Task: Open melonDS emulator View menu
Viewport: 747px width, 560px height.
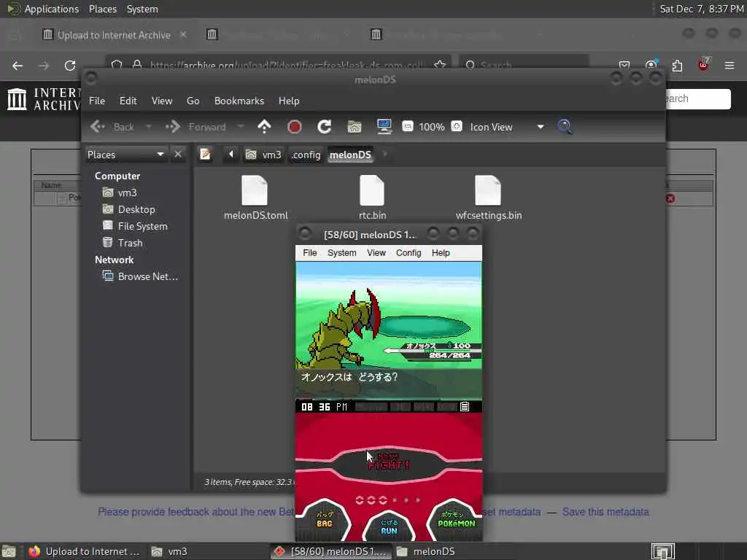Action: pyautogui.click(x=376, y=253)
